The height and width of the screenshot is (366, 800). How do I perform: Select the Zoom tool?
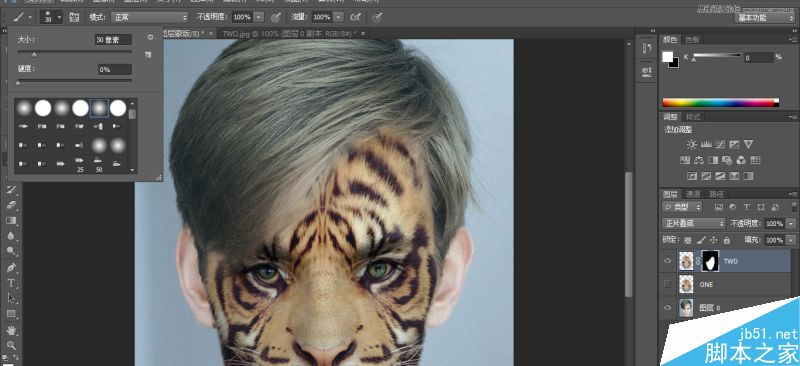(x=11, y=346)
